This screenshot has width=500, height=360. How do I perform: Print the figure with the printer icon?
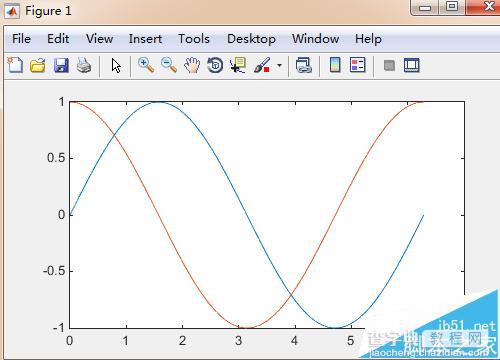pyautogui.click(x=84, y=65)
